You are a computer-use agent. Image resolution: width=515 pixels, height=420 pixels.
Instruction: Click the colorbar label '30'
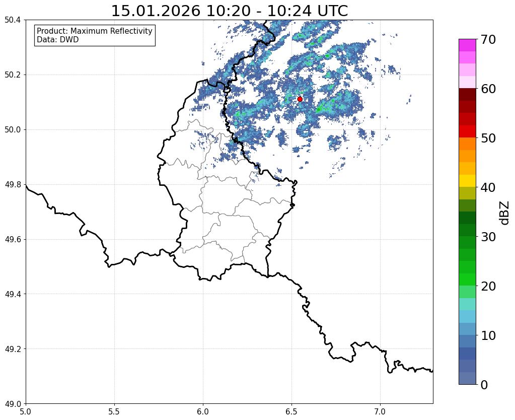point(488,237)
